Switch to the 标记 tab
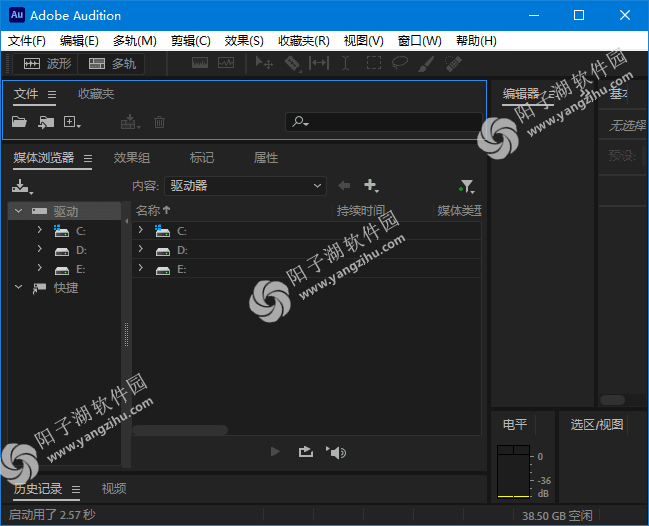The height and width of the screenshot is (526, 649). (202, 158)
